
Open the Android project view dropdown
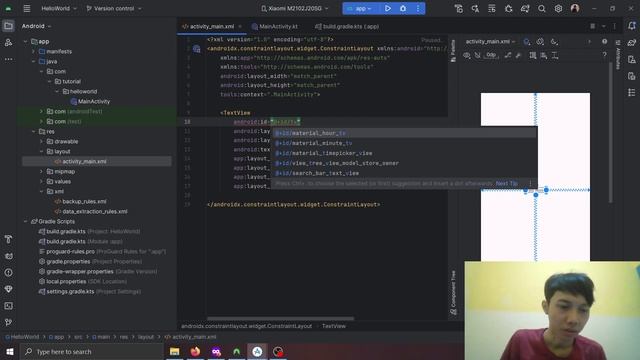[36, 26]
